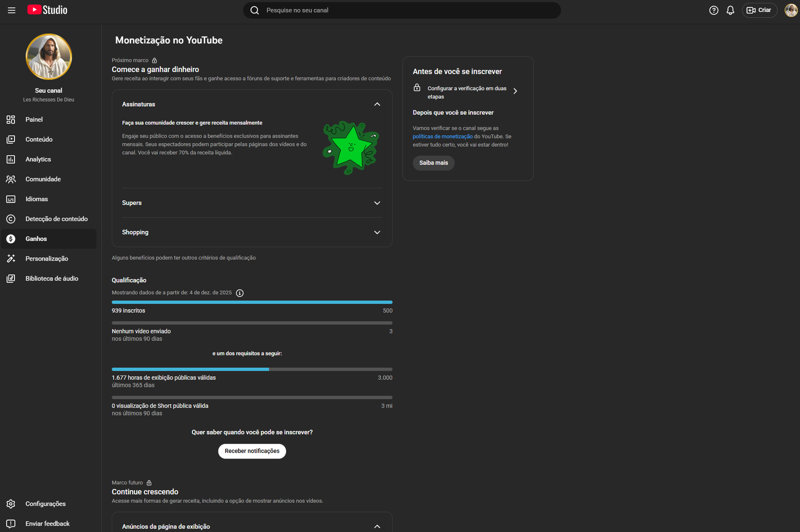
Task: Click the channel name Les Richesses De Dieu
Action: [48, 99]
